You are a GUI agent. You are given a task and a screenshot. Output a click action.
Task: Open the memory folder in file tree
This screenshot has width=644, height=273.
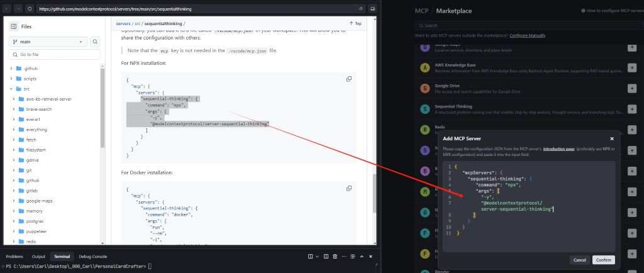34,211
